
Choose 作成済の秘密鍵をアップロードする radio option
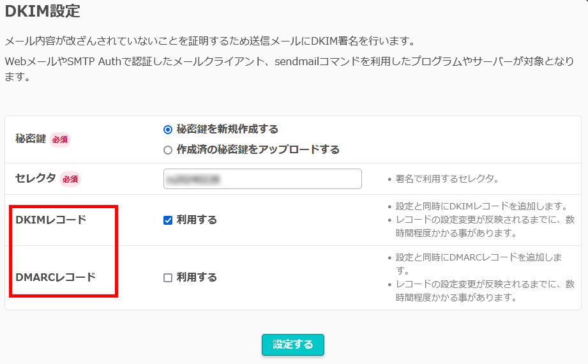click(x=168, y=150)
